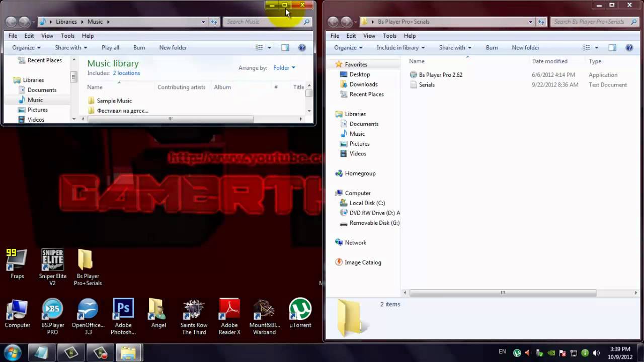644x362 pixels.
Task: Click the µTorrent icon in the system tray
Action: point(517,353)
